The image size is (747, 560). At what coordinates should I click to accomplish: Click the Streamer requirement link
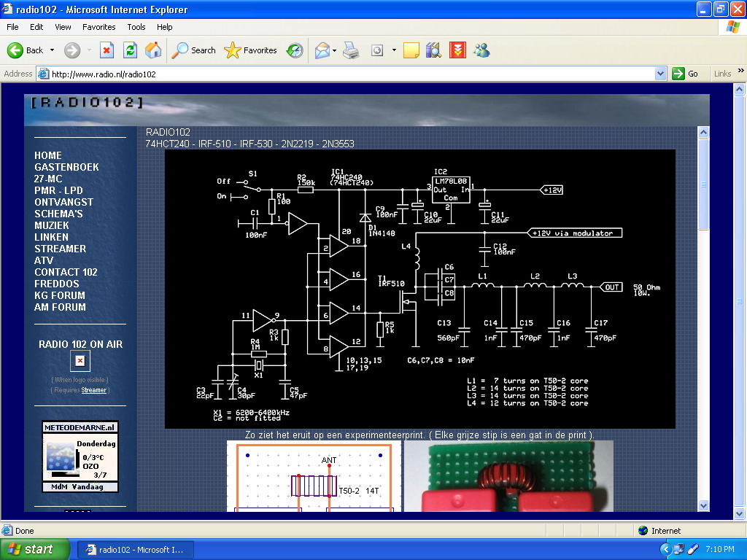(93, 390)
